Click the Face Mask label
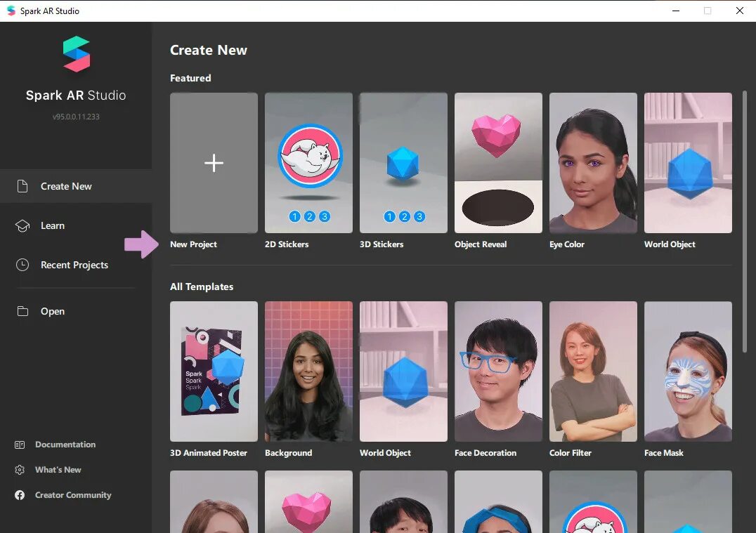Screen dimensions: 756x533 [664, 453]
